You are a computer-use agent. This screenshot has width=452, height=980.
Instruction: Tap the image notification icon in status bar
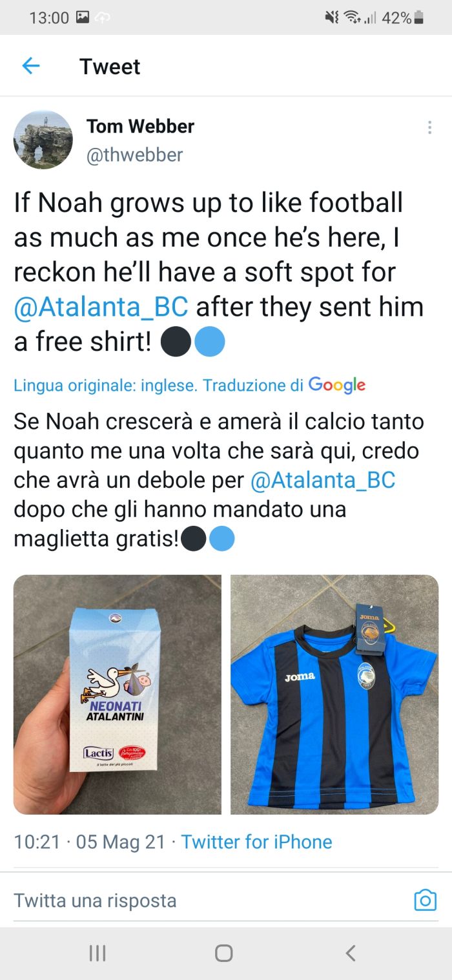click(x=83, y=17)
